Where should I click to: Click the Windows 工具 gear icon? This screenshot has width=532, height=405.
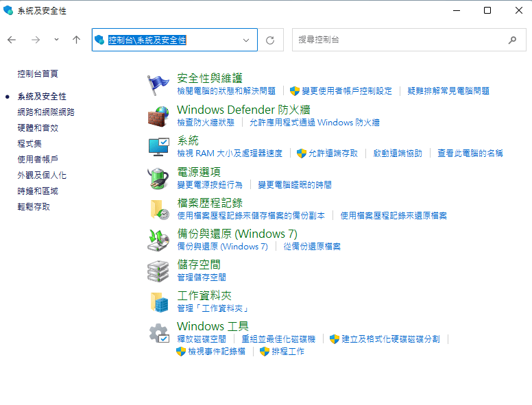[159, 333]
